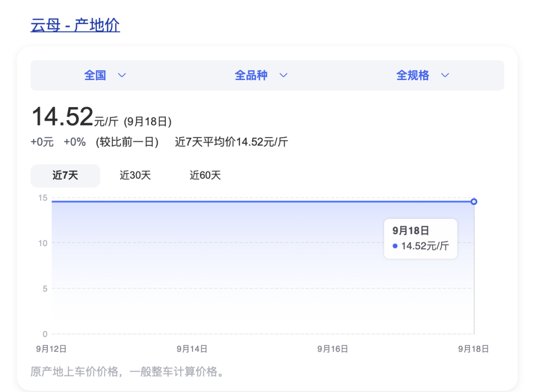Expand the 全规格 specification dropdown
533x392 pixels.
tap(413, 76)
